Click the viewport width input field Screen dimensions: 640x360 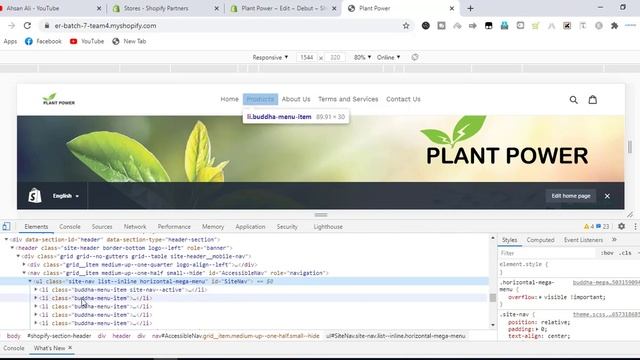[307, 57]
